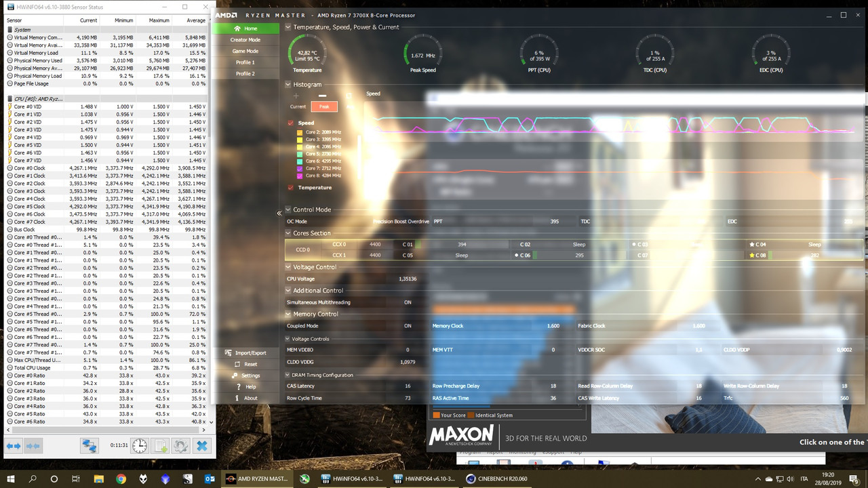Toggle the Core 8 speed checkbox
The height and width of the screenshot is (488, 868).
pos(300,176)
